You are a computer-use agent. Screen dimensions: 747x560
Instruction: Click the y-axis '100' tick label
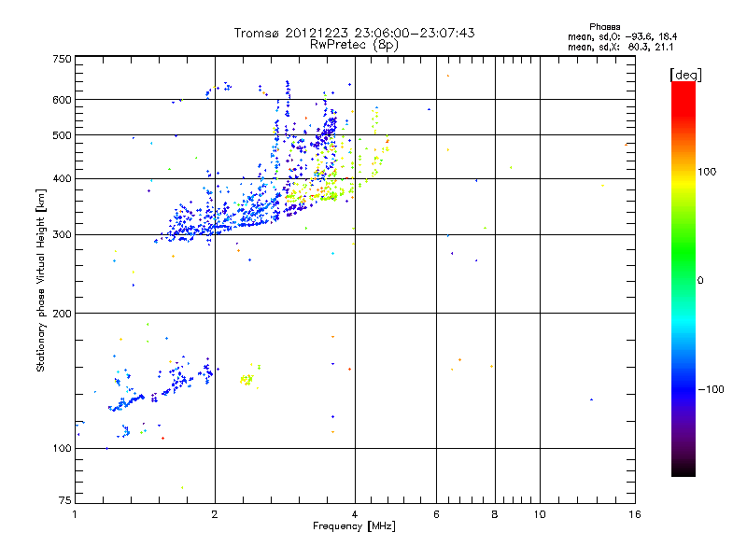pyautogui.click(x=62, y=449)
